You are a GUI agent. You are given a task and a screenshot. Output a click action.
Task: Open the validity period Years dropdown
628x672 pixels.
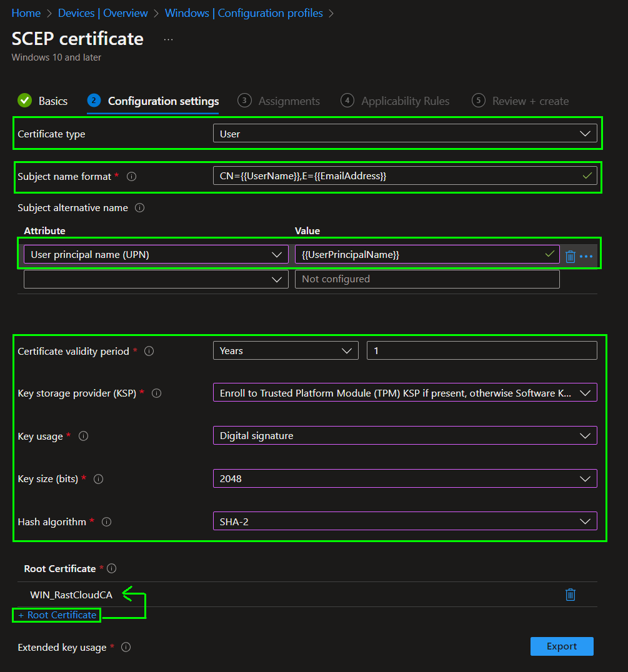coord(285,351)
